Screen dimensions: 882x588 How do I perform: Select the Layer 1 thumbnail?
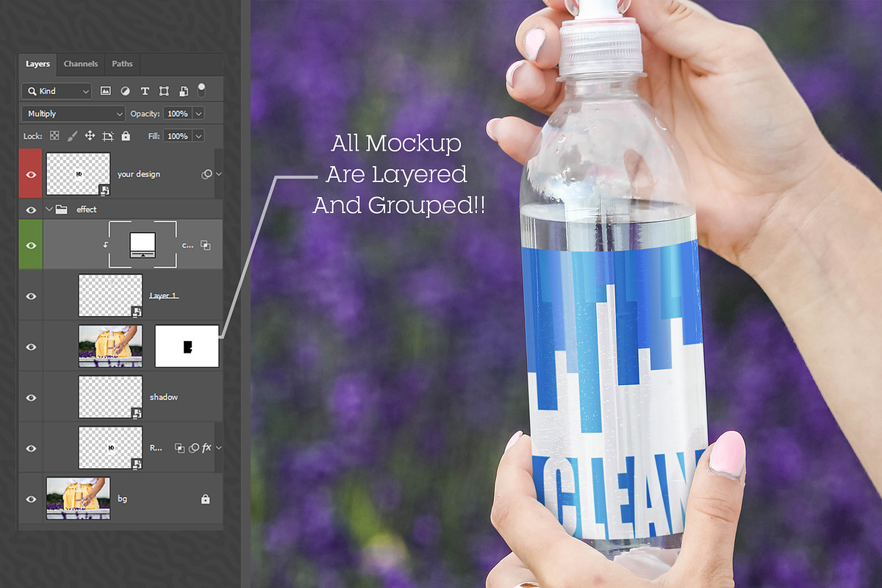tap(110, 295)
